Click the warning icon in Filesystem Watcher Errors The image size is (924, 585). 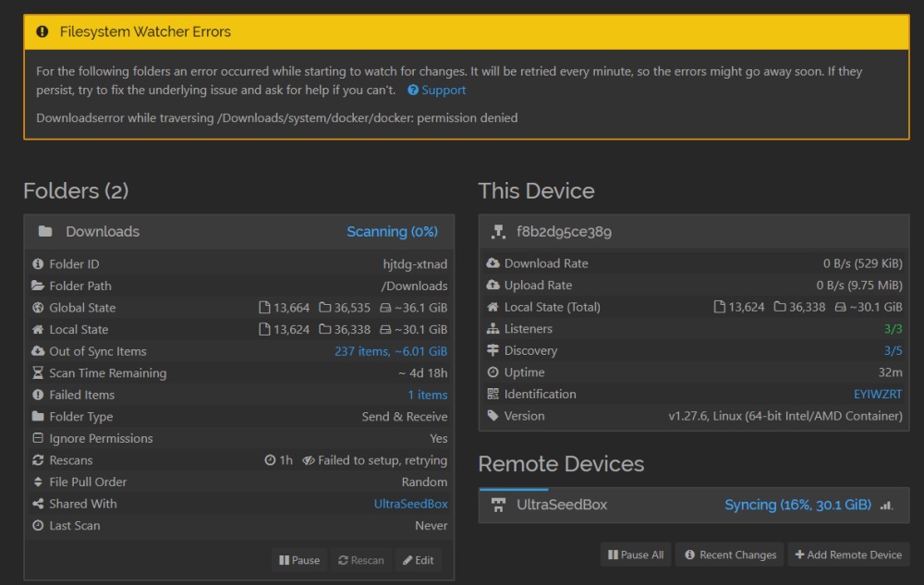43,31
